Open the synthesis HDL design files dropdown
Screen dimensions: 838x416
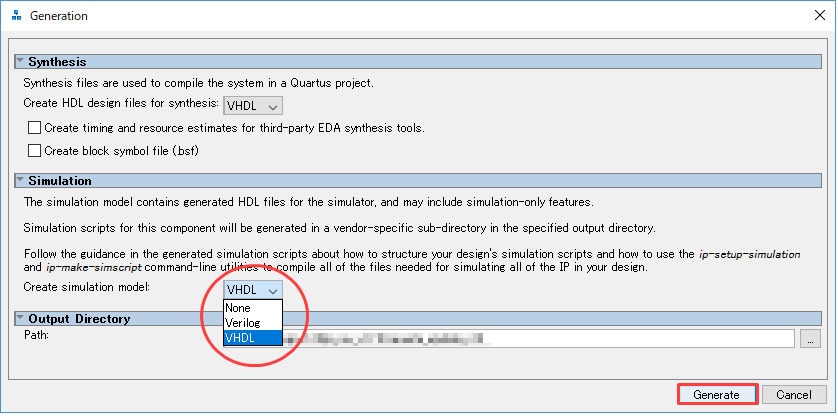[x=253, y=105]
